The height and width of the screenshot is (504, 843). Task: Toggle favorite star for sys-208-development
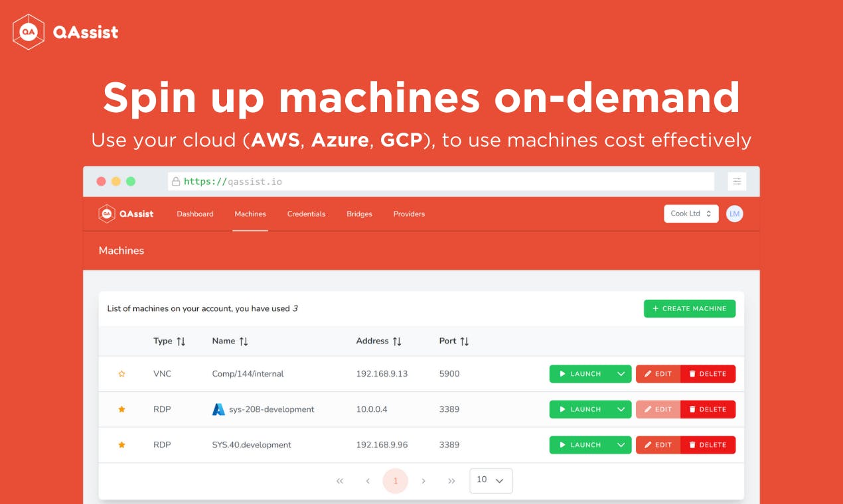(x=121, y=409)
